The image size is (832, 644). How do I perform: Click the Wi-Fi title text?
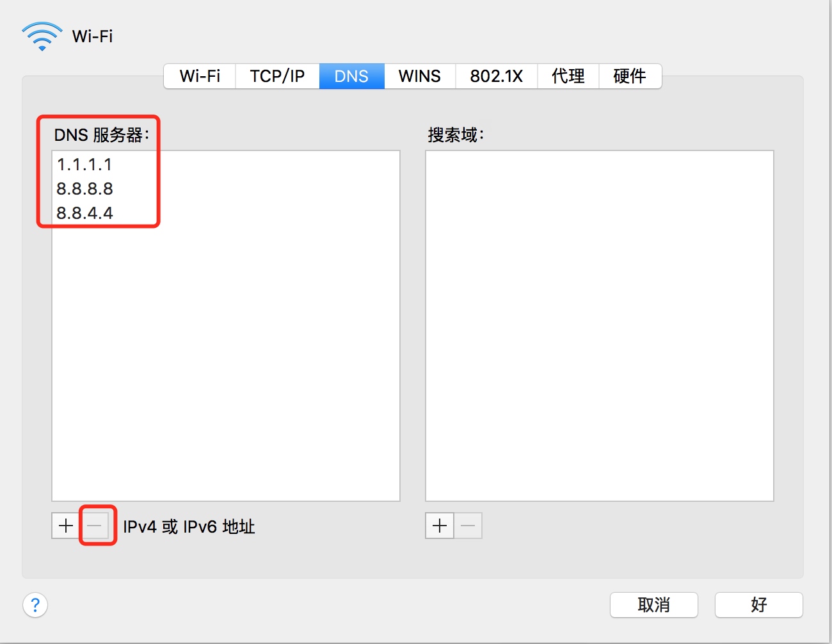point(92,36)
